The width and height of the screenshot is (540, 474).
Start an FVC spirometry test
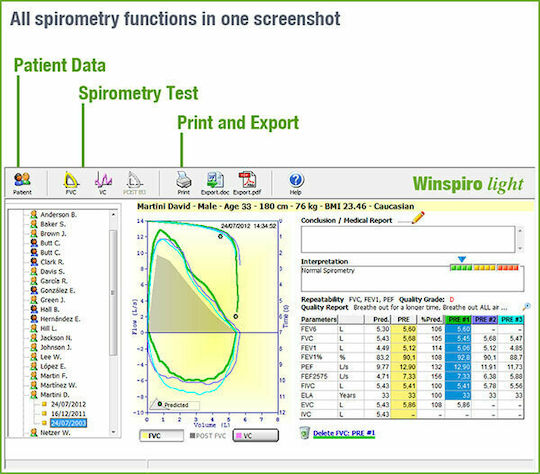point(71,183)
